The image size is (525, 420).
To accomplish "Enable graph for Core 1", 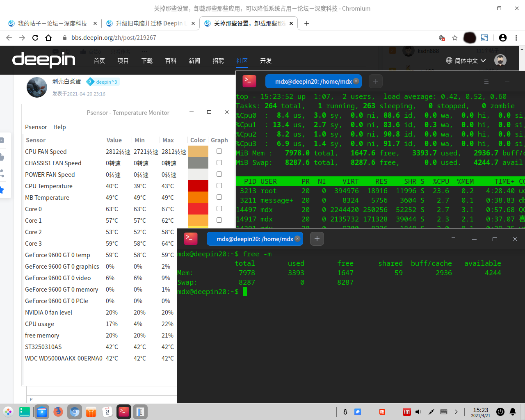I will [x=219, y=220].
